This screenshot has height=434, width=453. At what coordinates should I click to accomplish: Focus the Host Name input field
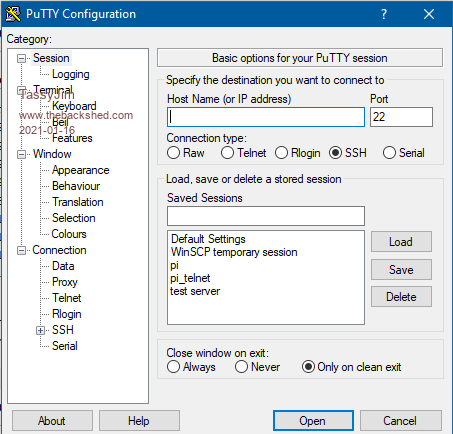click(266, 117)
